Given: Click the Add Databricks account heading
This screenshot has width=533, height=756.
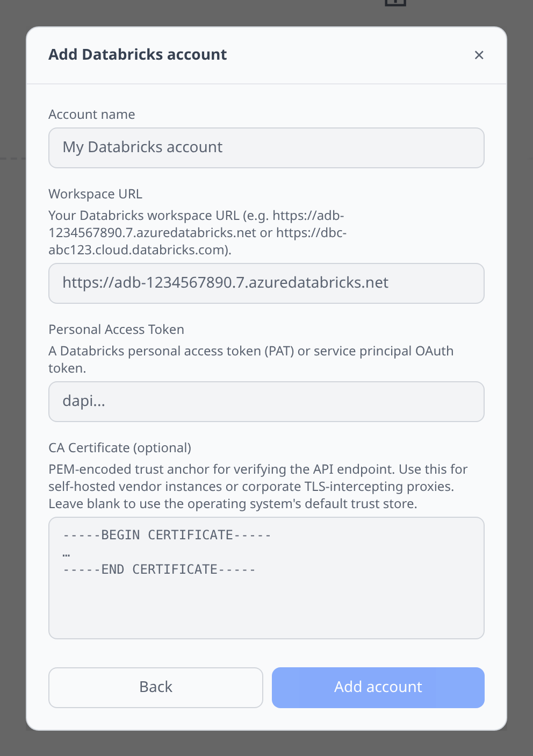Looking at the screenshot, I should coord(138,55).
